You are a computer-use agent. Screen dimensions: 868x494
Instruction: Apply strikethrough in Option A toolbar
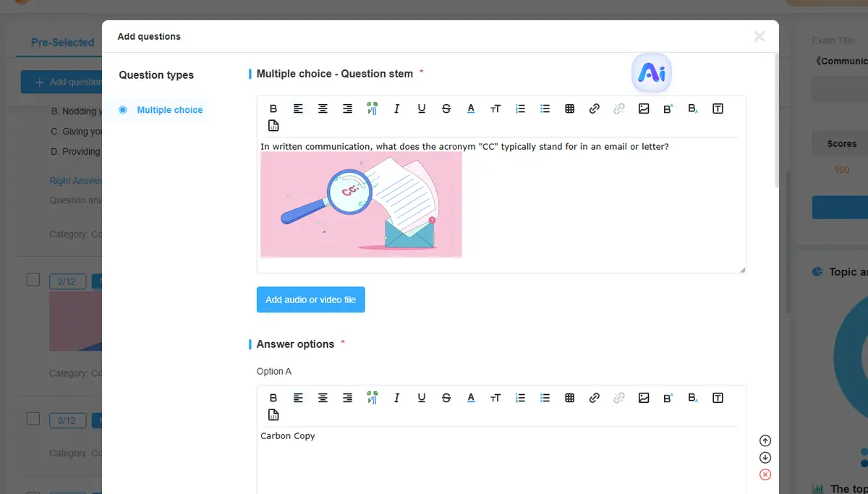(446, 398)
